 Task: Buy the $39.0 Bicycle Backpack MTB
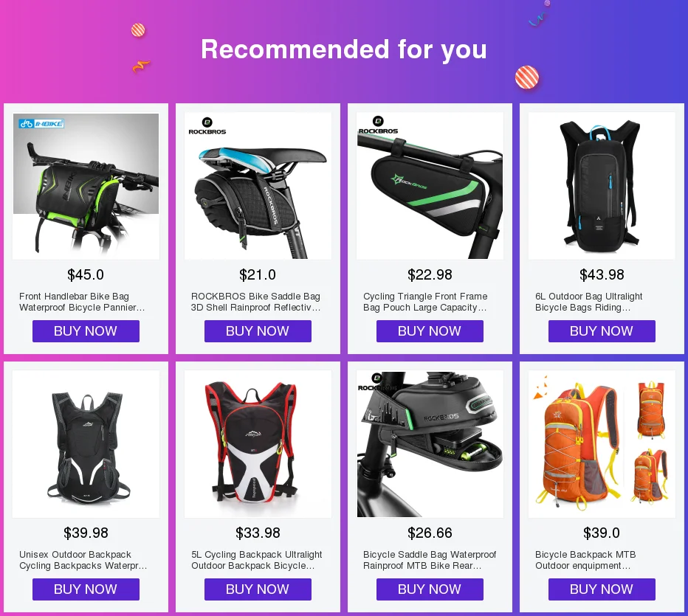pyautogui.click(x=602, y=589)
